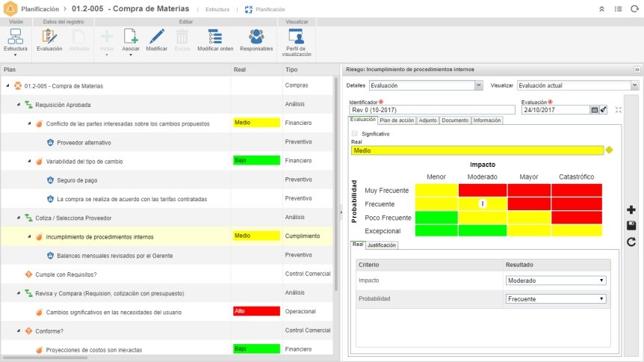The image size is (644, 362).
Task: Click the Identificador input field
Action: [x=432, y=110]
